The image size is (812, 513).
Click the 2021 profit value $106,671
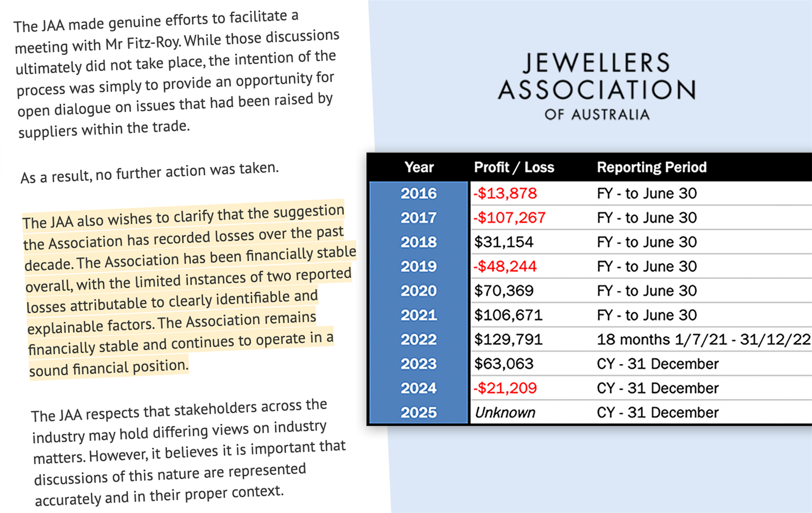[508, 315]
